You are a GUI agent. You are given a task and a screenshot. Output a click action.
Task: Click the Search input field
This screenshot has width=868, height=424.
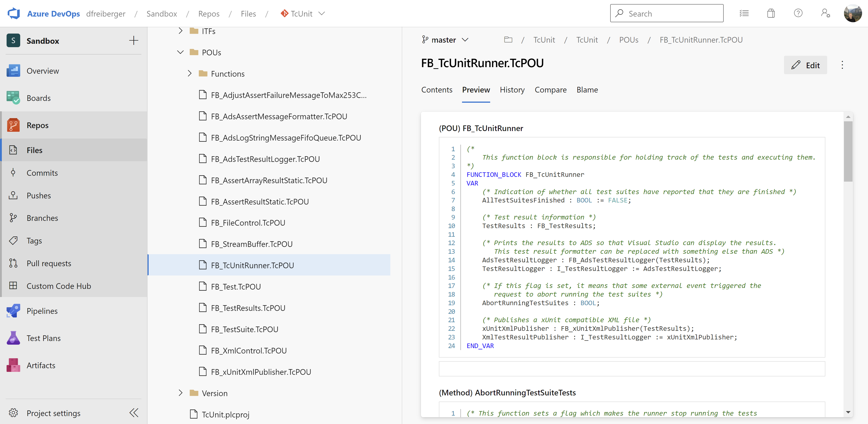[x=666, y=13]
